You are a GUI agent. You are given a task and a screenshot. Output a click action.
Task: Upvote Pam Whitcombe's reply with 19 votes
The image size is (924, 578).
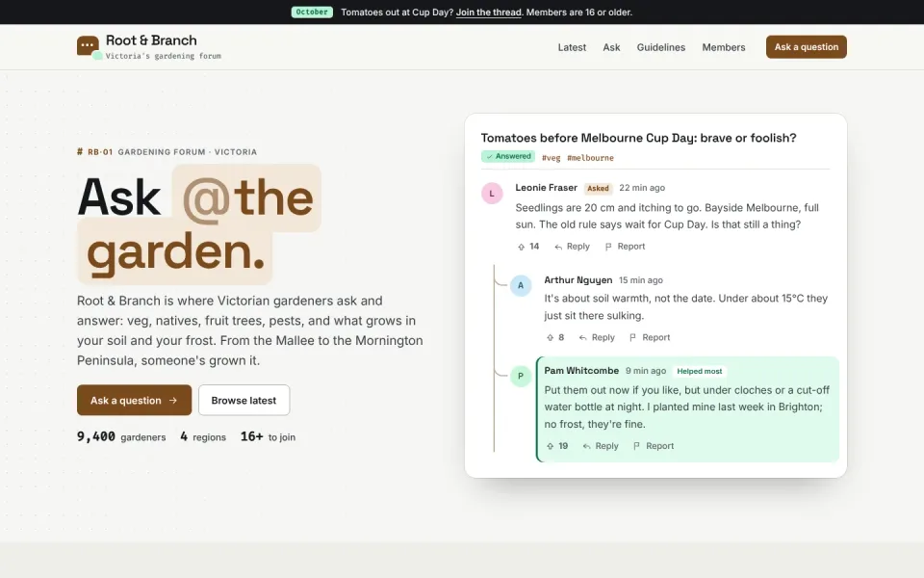tap(557, 446)
